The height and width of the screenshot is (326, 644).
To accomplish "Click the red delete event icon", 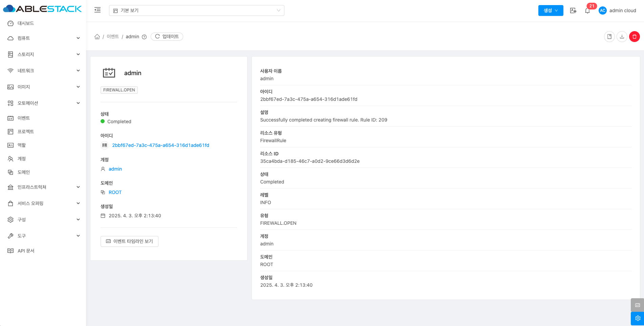I will click(x=634, y=37).
